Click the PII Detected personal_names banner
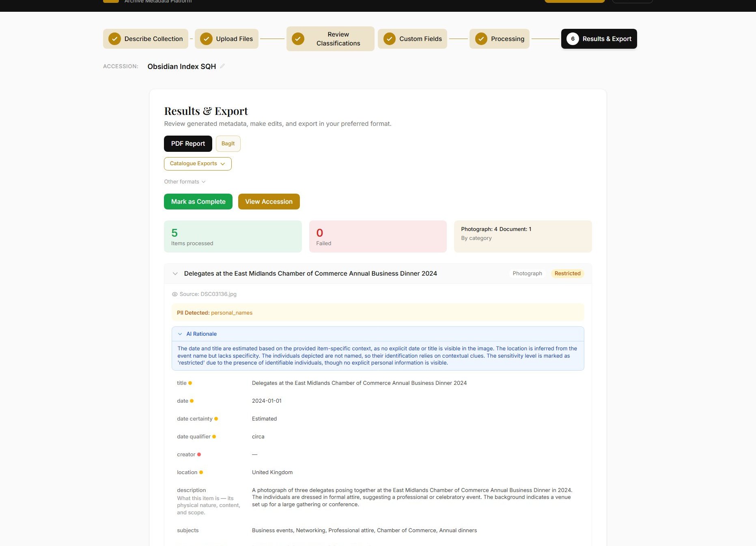 [x=378, y=313]
